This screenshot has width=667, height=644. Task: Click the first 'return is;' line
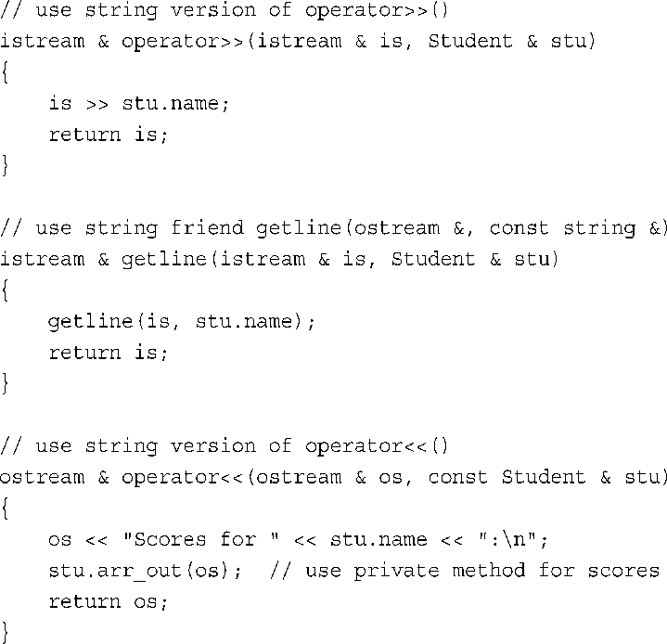coord(109,135)
